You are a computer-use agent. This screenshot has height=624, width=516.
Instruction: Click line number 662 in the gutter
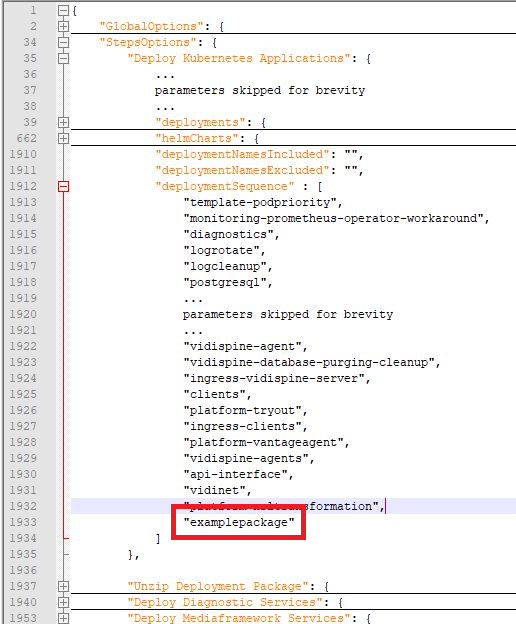[x=27, y=138]
